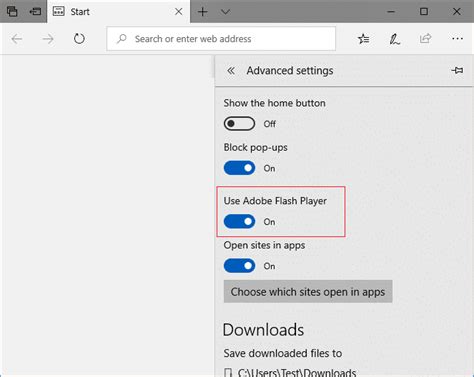Go forward to next page
The image size is (474, 377).
point(48,39)
